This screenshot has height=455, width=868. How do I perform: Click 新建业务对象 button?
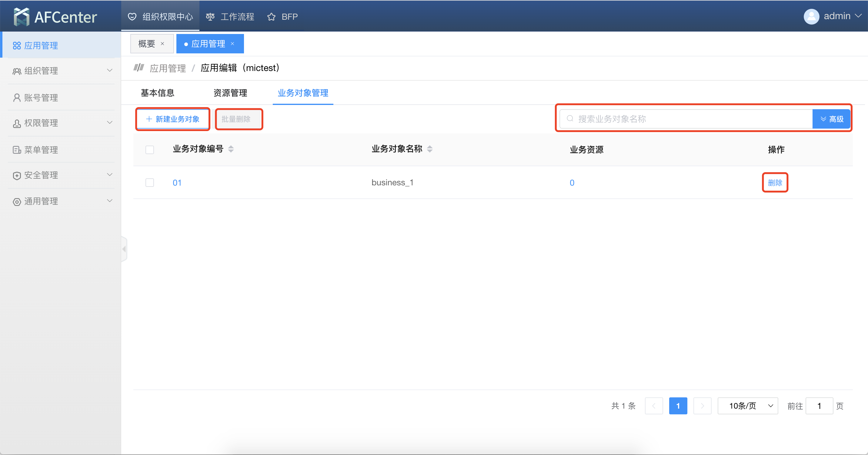(x=172, y=119)
